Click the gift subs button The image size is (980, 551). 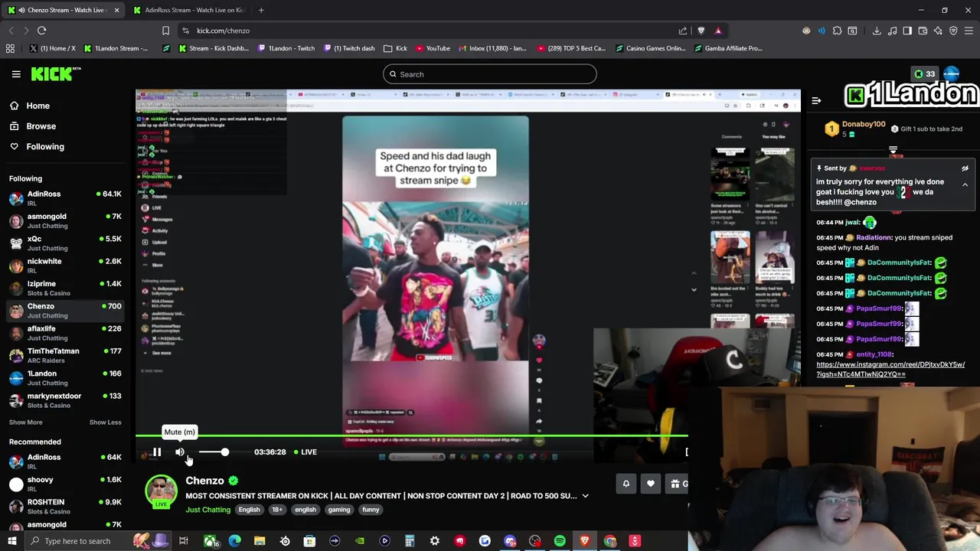[x=677, y=484]
